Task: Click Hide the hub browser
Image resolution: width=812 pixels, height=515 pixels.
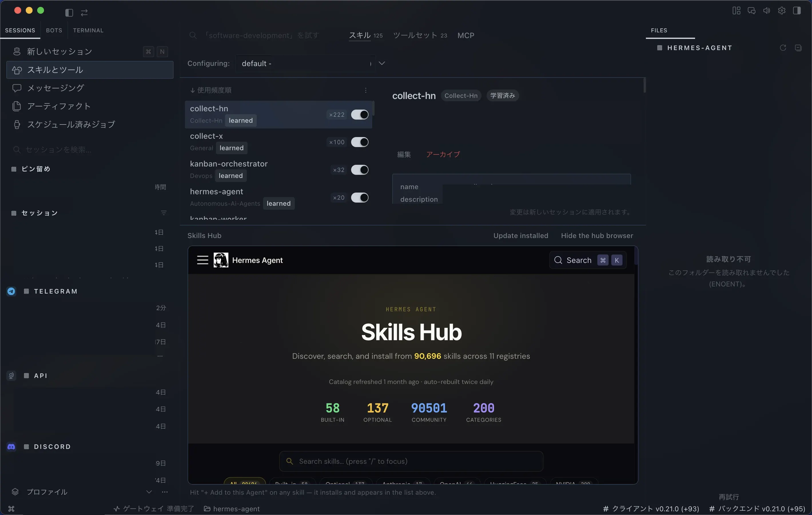Action: tap(597, 235)
